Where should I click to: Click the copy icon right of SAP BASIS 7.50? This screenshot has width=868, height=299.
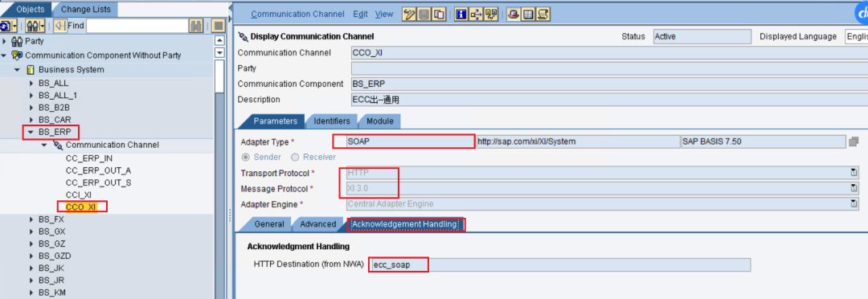[854, 141]
